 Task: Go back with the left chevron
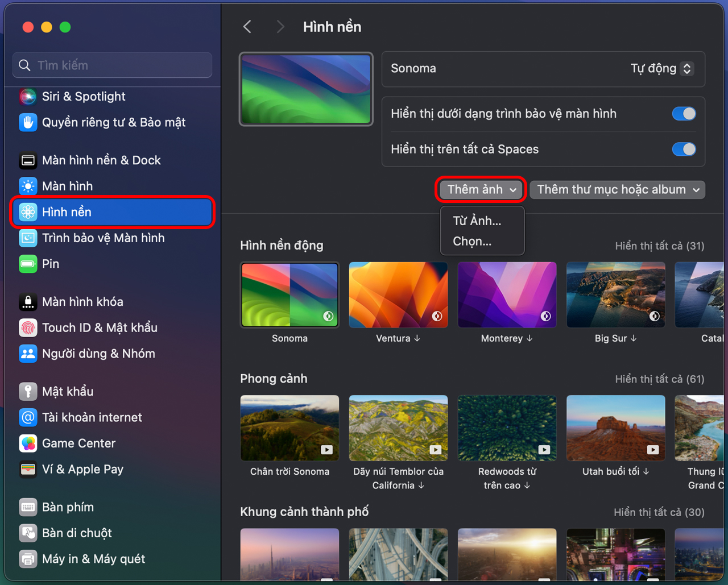click(x=247, y=27)
